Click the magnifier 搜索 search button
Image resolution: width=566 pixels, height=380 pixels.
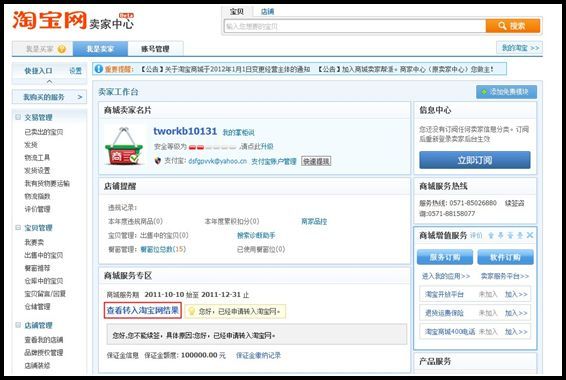tap(513, 26)
